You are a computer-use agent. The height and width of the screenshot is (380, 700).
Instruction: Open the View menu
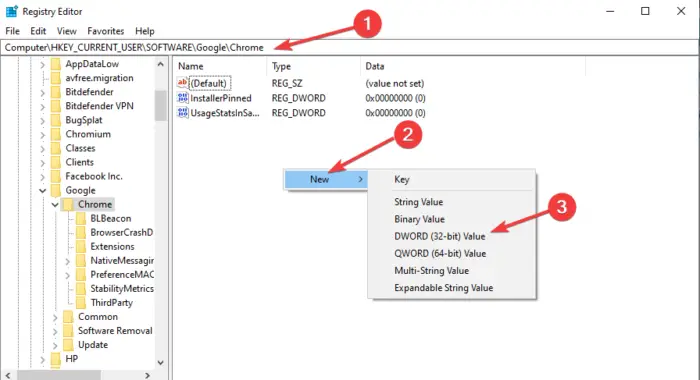point(67,31)
